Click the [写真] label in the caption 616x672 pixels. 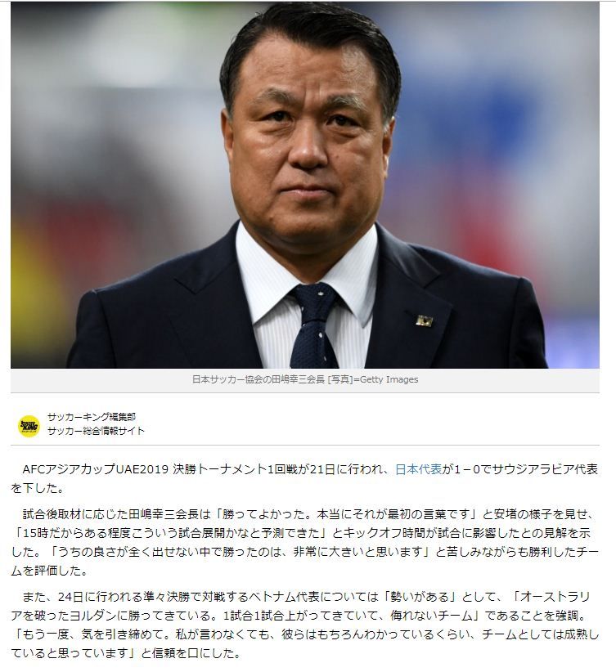pyautogui.click(x=339, y=379)
